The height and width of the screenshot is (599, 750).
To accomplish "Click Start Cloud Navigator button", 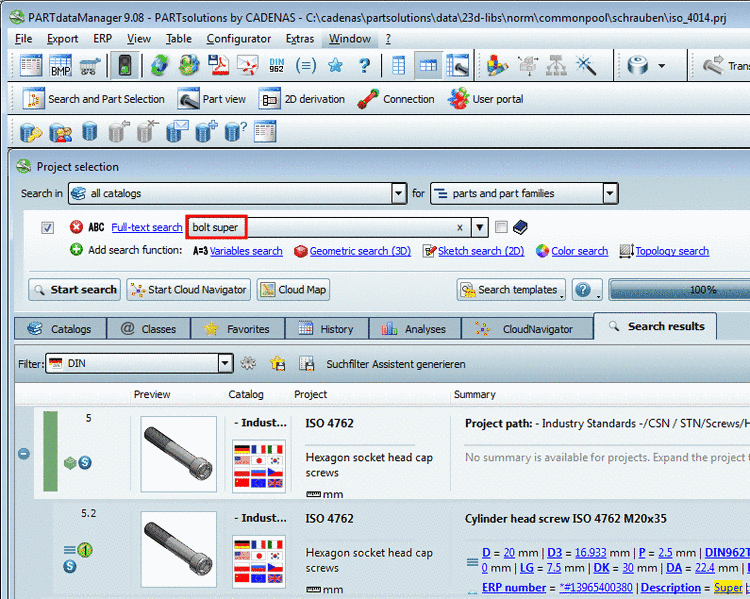I will coord(188,290).
